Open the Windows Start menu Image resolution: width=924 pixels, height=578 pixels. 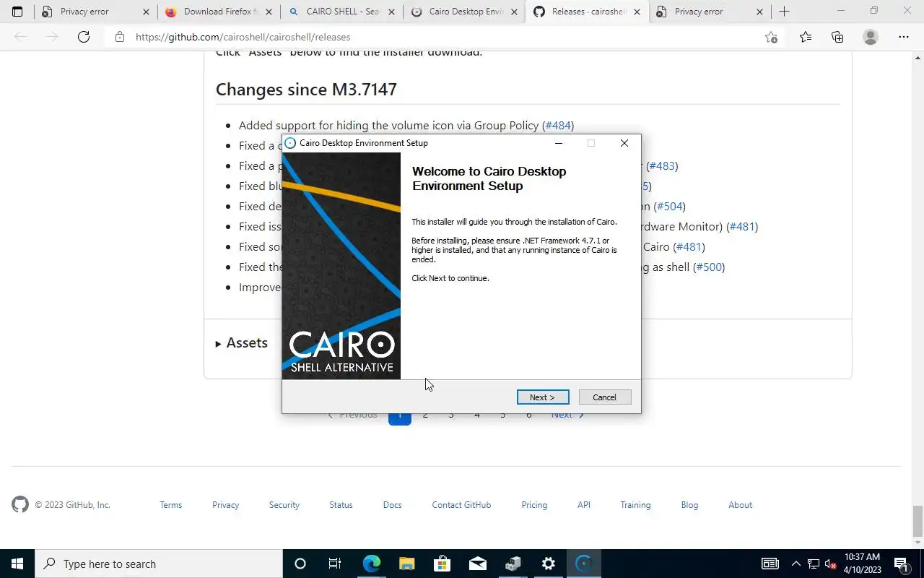click(17, 564)
